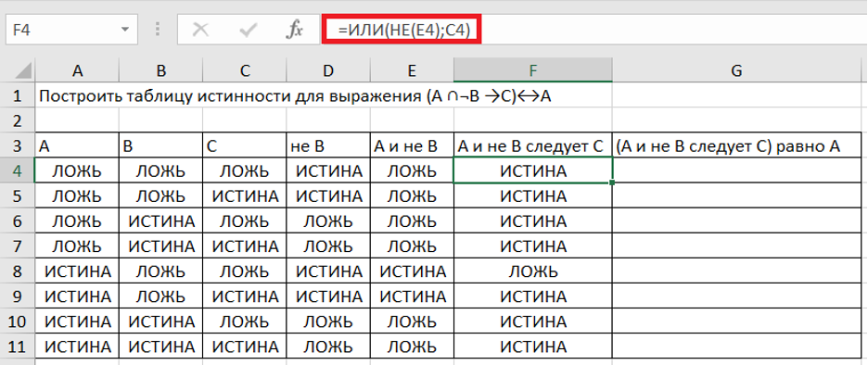868x365 pixels.
Task: Click header '(A и не B следует C) равно A'
Action: (x=737, y=145)
